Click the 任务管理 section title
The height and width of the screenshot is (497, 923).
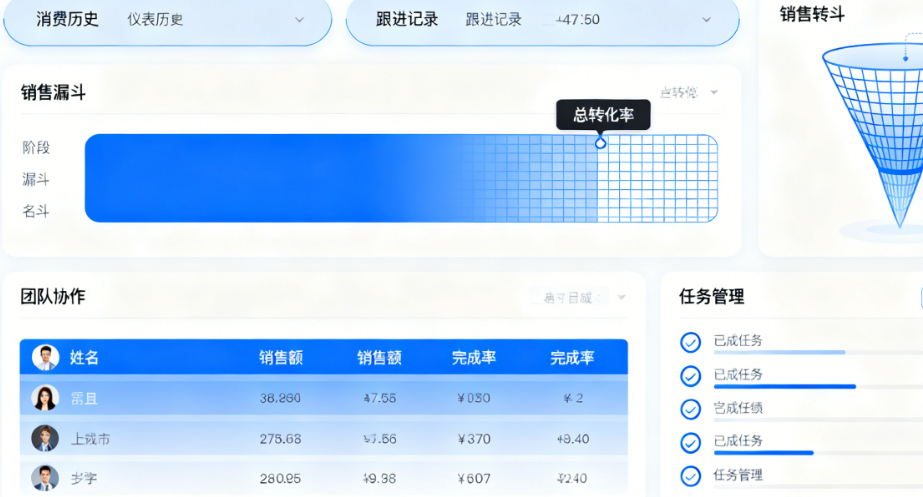(x=712, y=296)
